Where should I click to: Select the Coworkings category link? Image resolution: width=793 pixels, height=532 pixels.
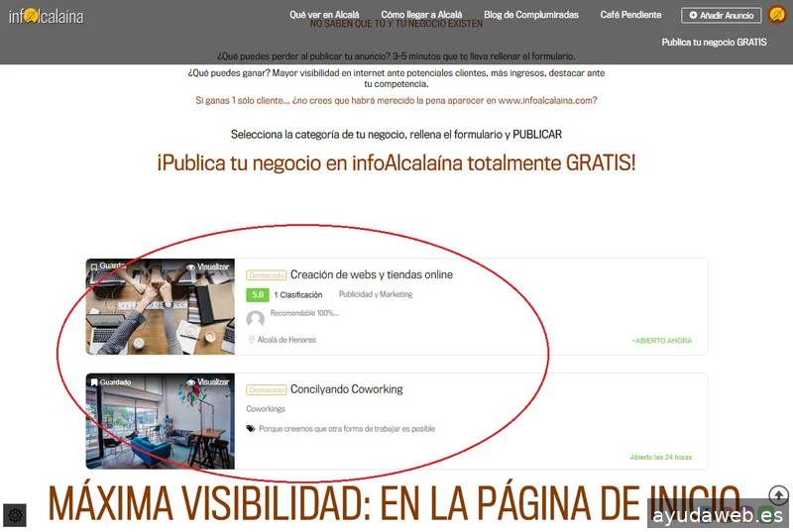(266, 409)
